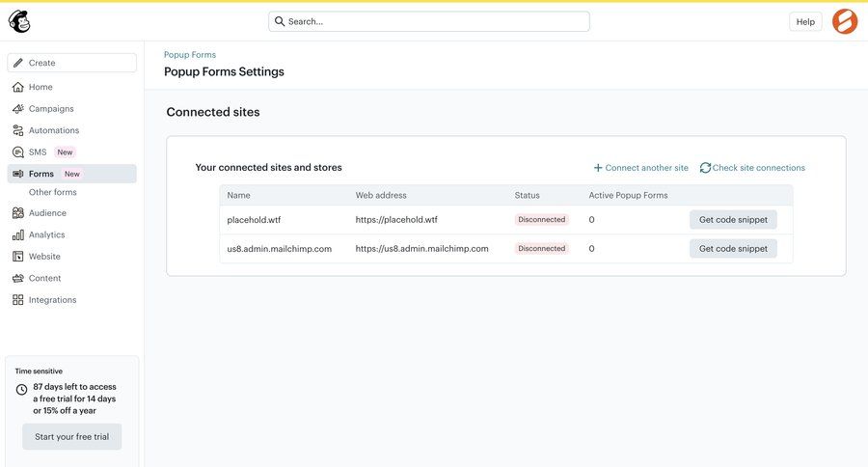Image resolution: width=868 pixels, height=467 pixels.
Task: Open the Other forms submenu item
Action: (x=53, y=192)
